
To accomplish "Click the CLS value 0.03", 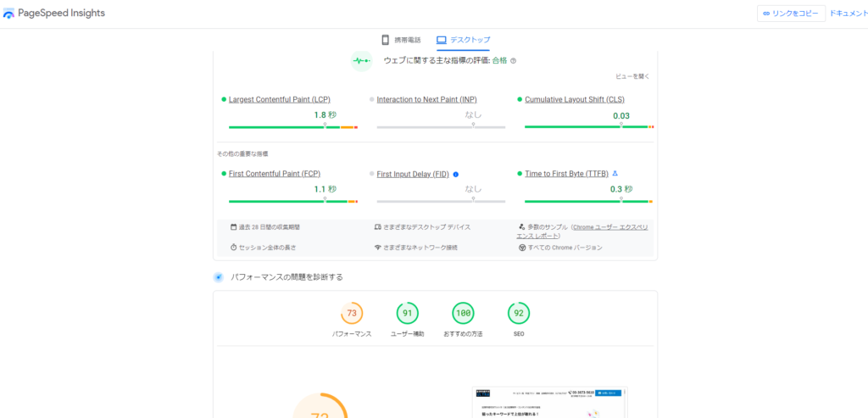I will click(621, 115).
